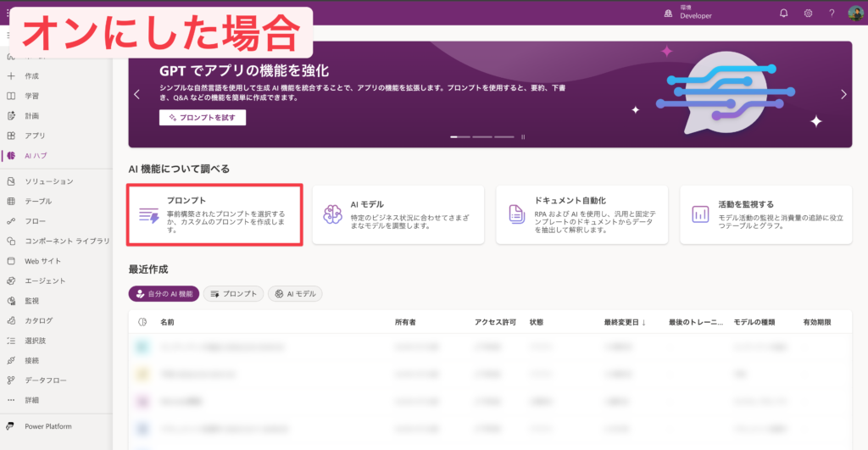This screenshot has height=450, width=868.
Task: Go to next banner slide arrow
Action: 843,95
